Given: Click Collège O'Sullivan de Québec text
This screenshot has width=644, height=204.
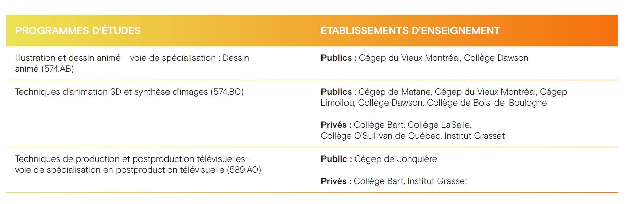Looking at the screenshot, I should 380,136.
